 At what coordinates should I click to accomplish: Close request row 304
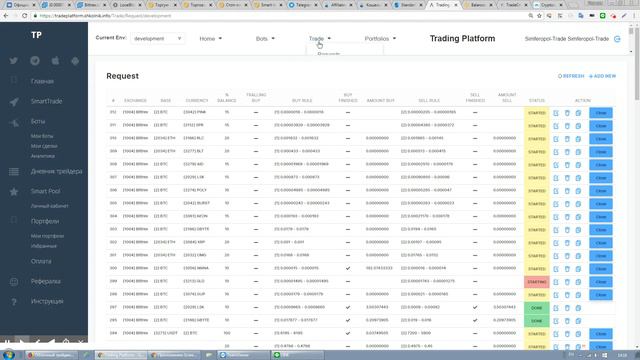click(x=601, y=217)
